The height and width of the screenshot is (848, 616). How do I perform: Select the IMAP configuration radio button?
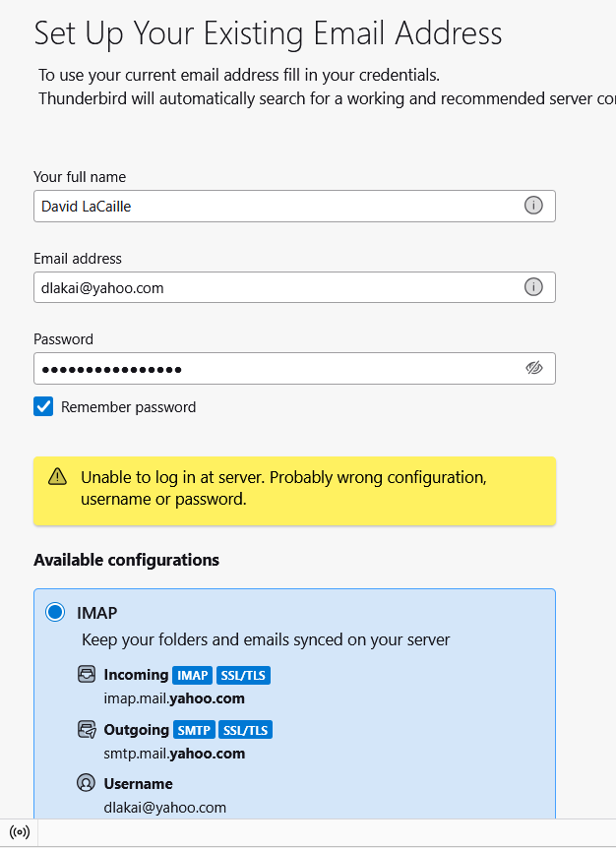(55, 613)
